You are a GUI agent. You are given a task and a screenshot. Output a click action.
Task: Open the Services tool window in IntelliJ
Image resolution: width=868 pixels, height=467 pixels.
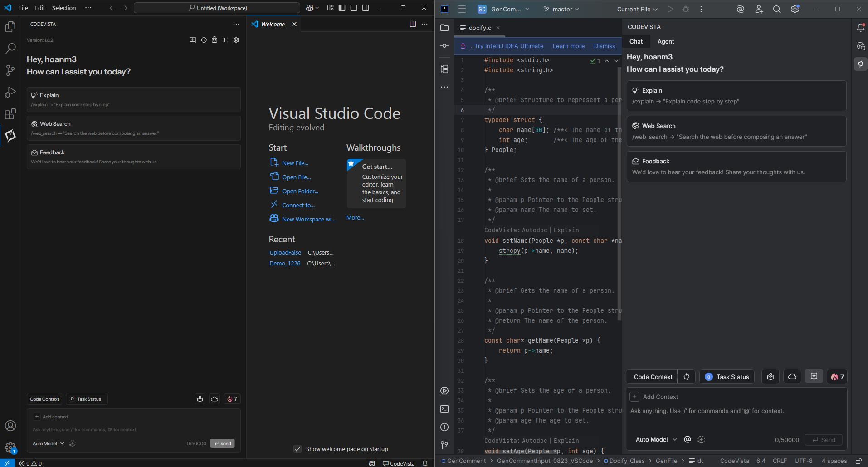(444, 391)
